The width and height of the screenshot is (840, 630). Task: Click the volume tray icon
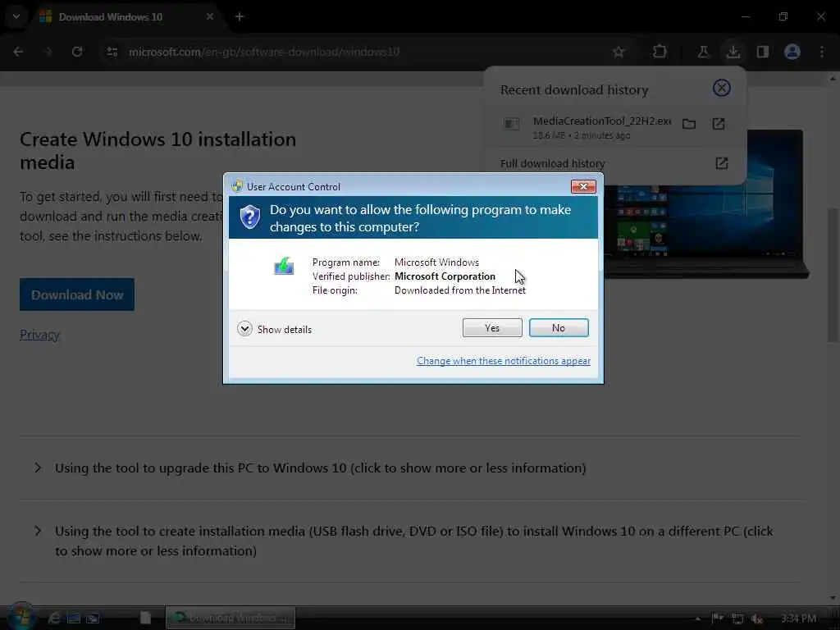coord(756,619)
